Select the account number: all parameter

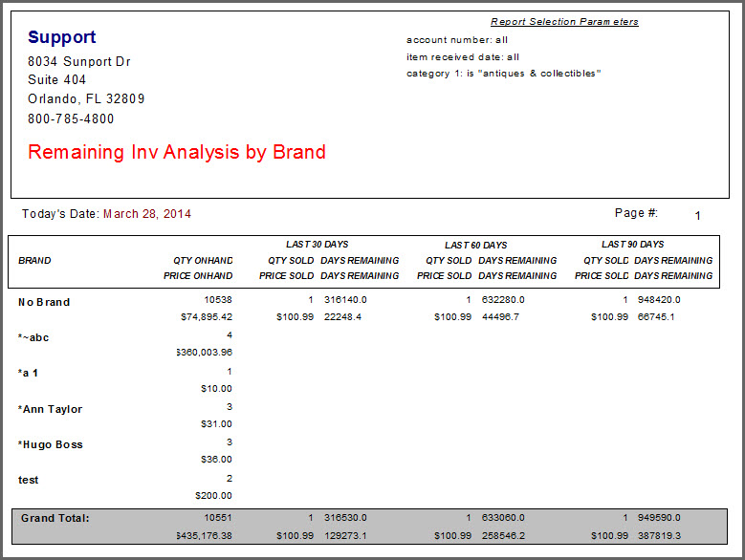click(457, 40)
